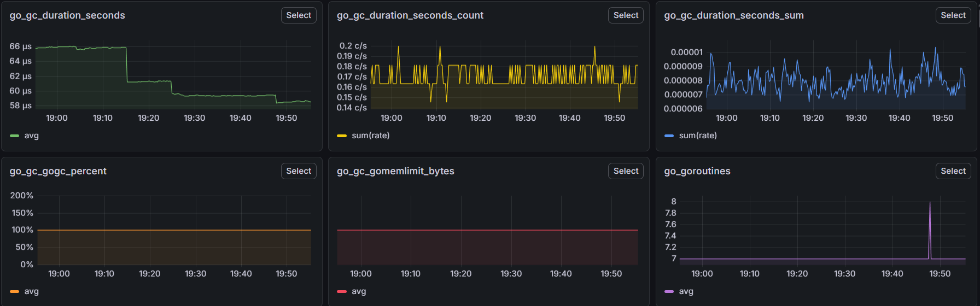The height and width of the screenshot is (306, 980).
Task: Click the 66 µs axis label
Action: 20,46
